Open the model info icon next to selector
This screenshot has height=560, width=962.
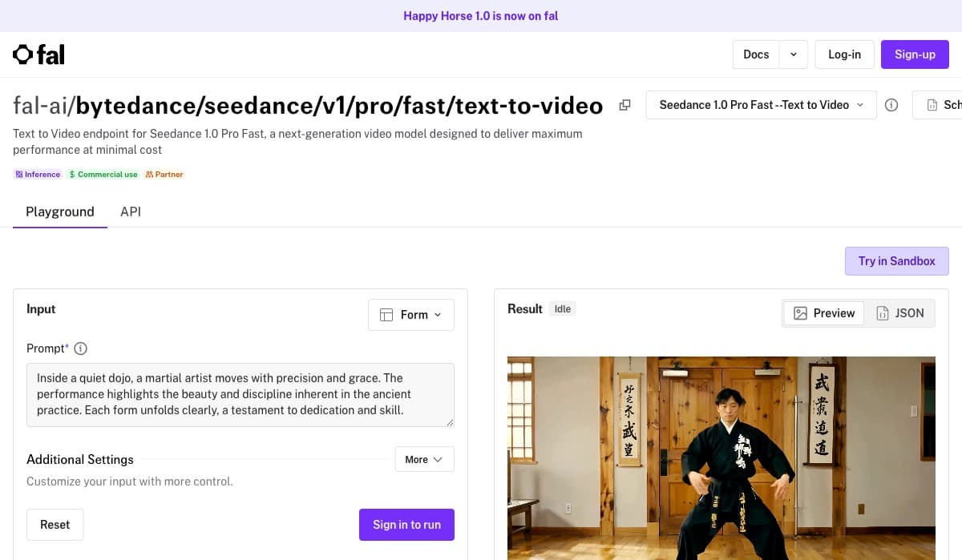point(891,105)
